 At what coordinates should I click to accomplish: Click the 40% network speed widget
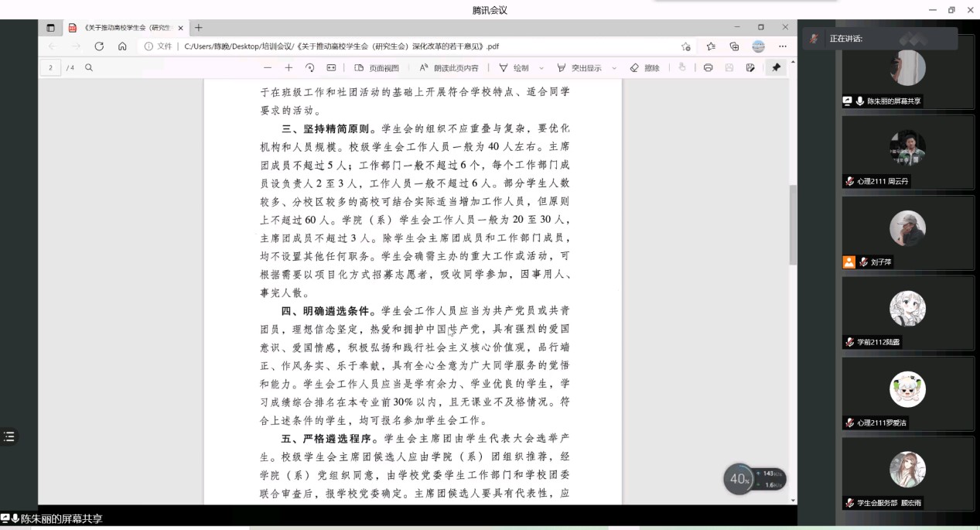pyautogui.click(x=754, y=479)
